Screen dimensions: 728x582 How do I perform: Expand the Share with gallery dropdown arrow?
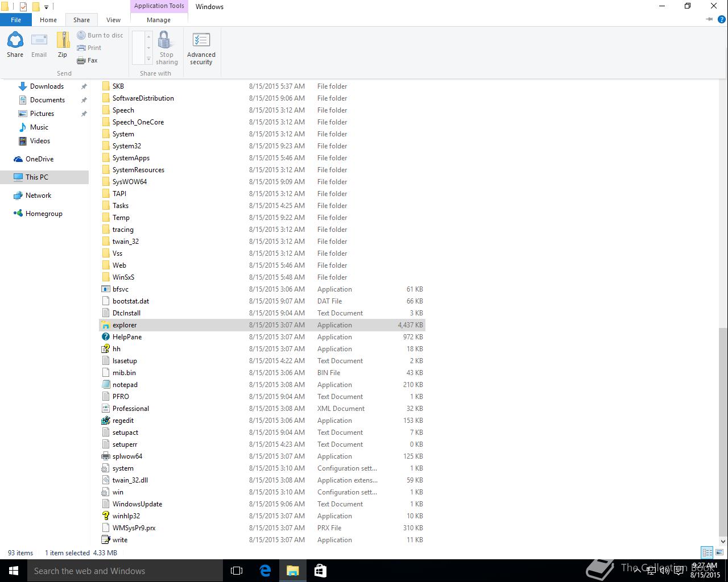(x=148, y=59)
